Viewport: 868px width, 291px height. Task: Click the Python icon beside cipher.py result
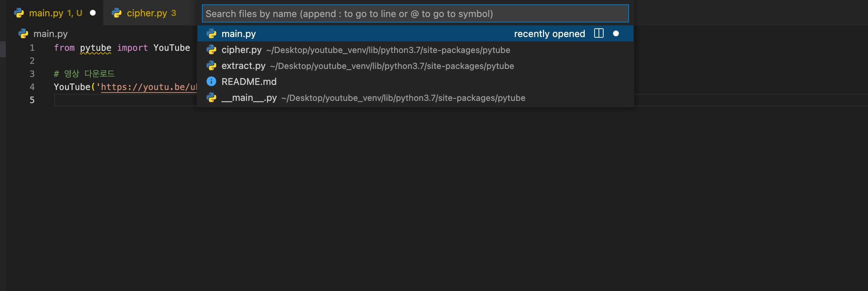211,50
